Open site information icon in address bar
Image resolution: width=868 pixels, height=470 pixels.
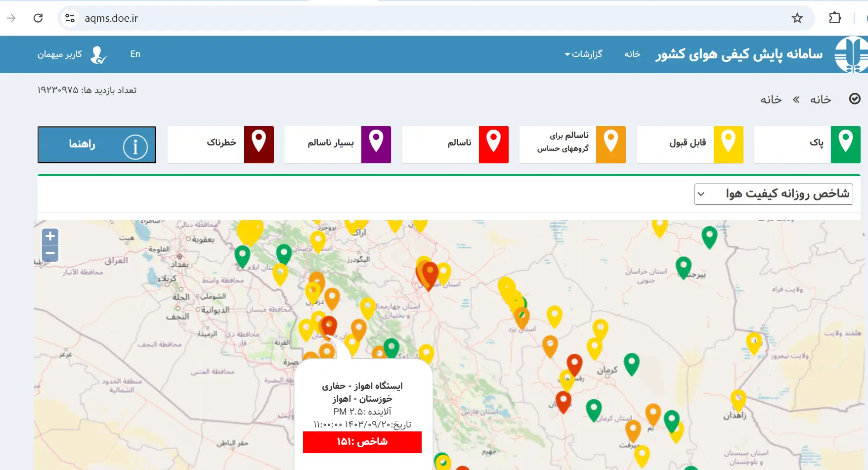(70, 18)
